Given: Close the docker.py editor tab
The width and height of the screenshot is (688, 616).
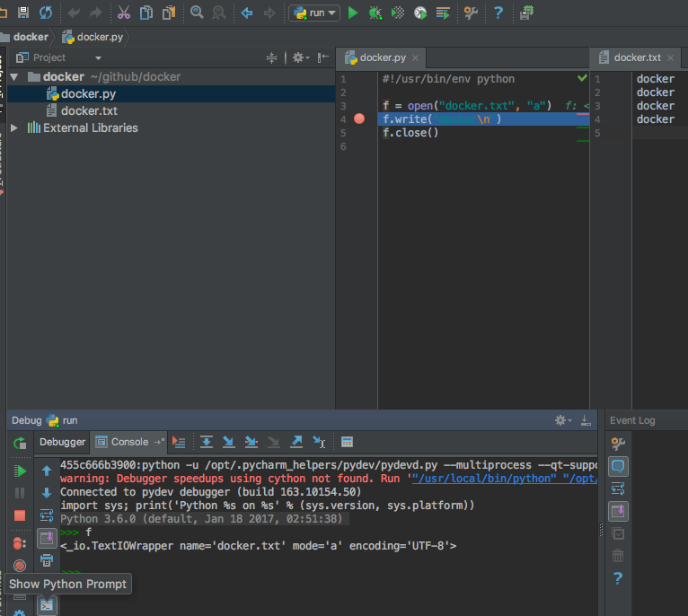Looking at the screenshot, I should coord(415,57).
